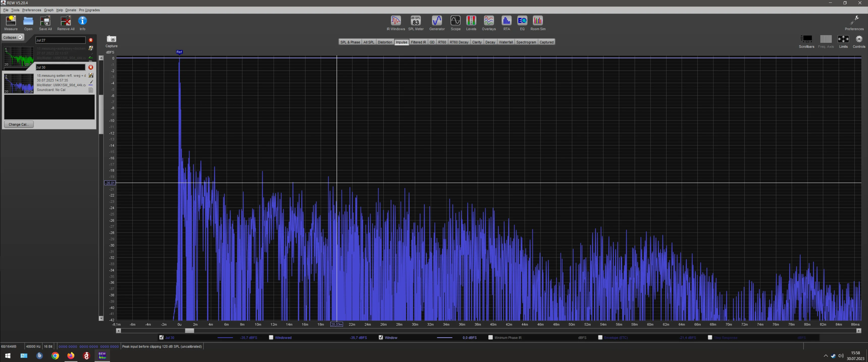Image resolution: width=868 pixels, height=362 pixels.
Task: Open the IR Windows tool
Action: 396,23
